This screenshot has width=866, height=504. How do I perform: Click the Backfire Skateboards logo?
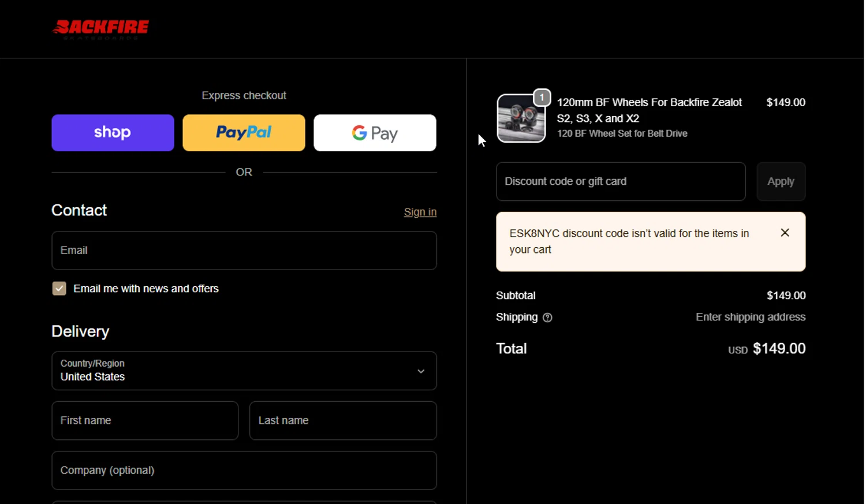(101, 29)
